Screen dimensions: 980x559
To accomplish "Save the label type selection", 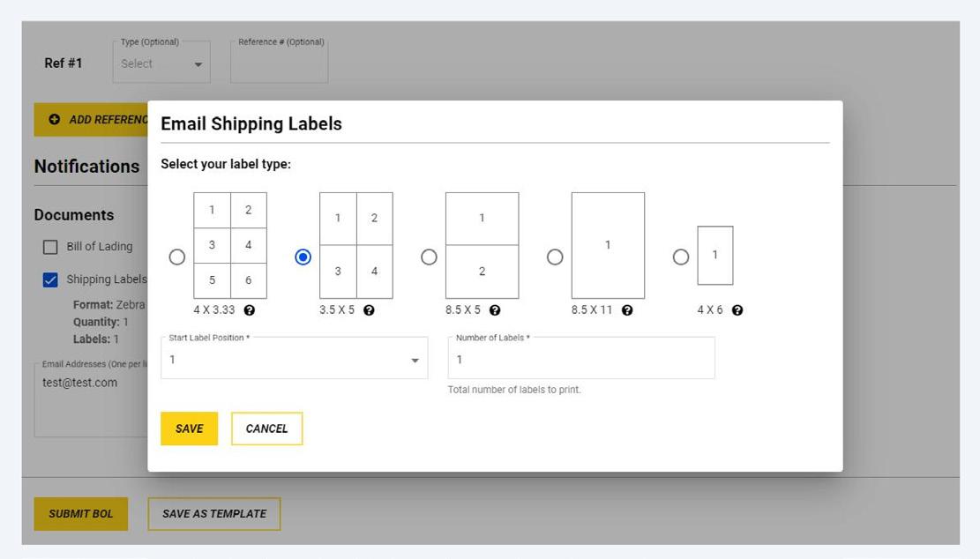I will pyautogui.click(x=189, y=429).
